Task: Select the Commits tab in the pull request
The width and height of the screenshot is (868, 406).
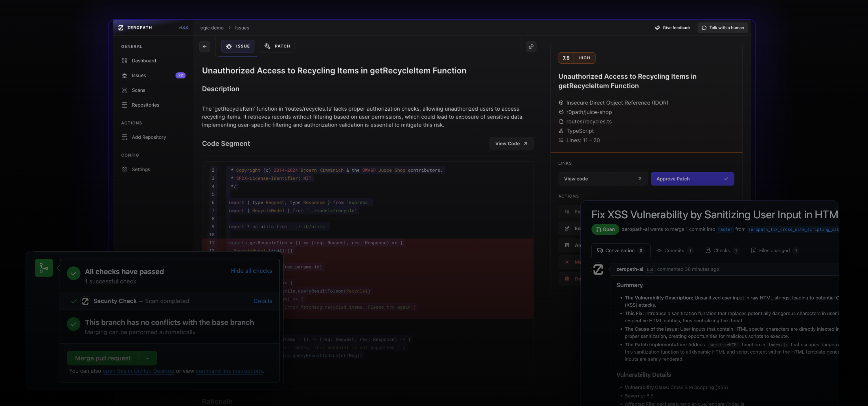Action: click(674, 250)
